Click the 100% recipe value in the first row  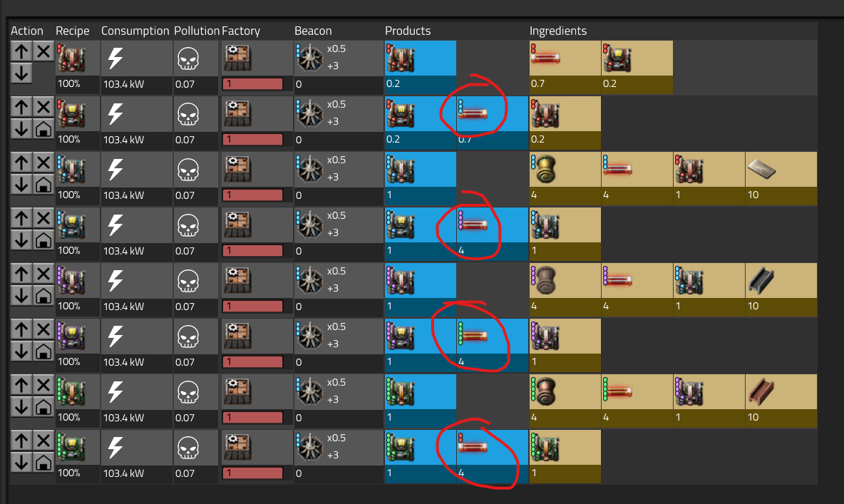coord(69,83)
